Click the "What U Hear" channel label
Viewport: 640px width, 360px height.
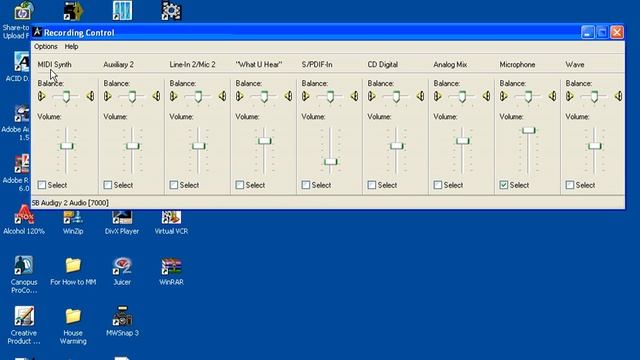(x=259, y=64)
